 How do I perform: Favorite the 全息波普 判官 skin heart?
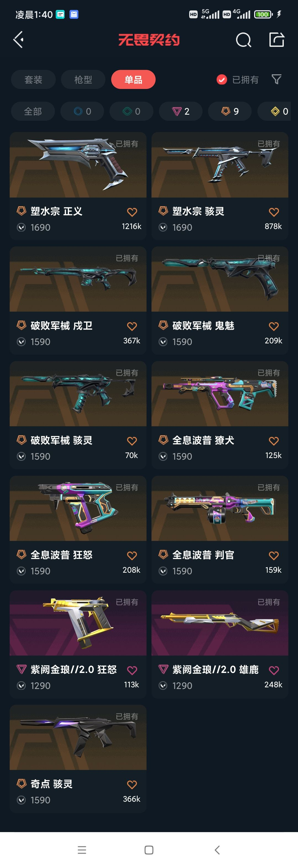click(274, 556)
